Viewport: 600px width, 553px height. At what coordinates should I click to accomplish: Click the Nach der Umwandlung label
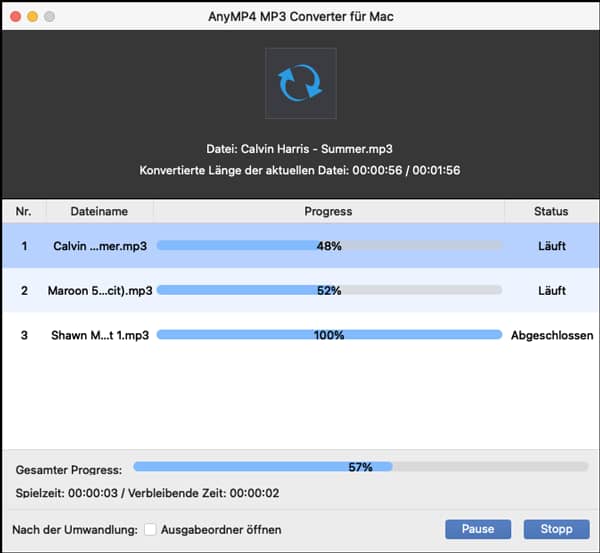(75, 530)
